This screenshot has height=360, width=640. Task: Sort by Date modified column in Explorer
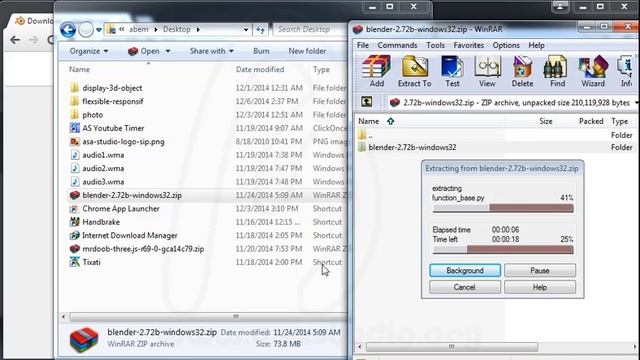pyautogui.click(x=260, y=69)
